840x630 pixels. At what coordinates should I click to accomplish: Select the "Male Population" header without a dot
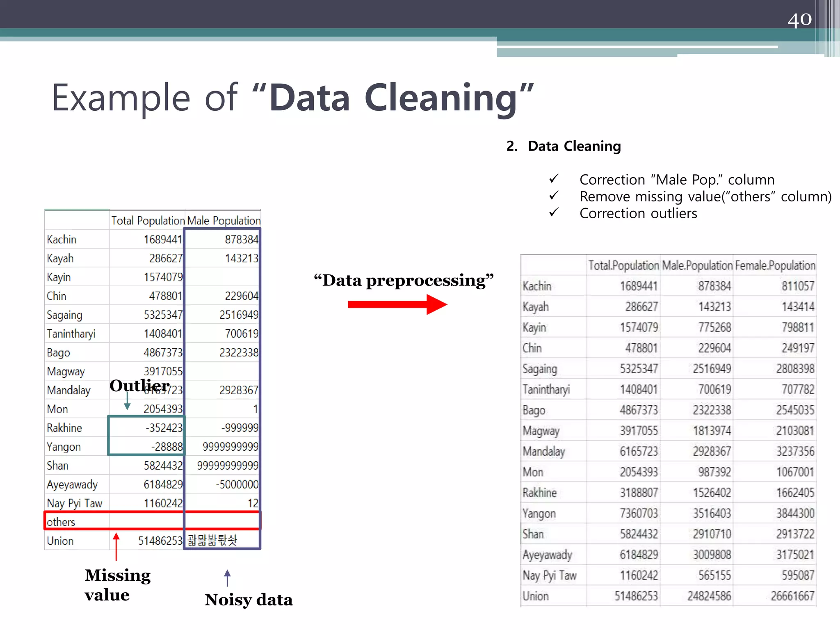[224, 221]
